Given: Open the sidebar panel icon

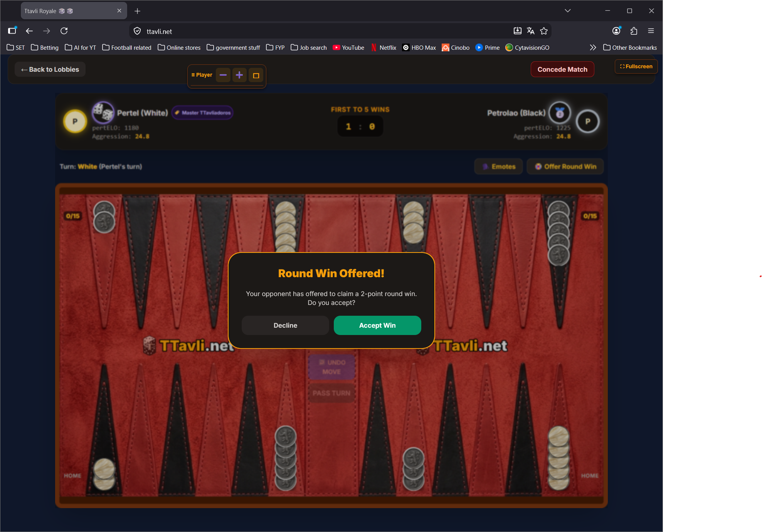Looking at the screenshot, I should [12, 31].
